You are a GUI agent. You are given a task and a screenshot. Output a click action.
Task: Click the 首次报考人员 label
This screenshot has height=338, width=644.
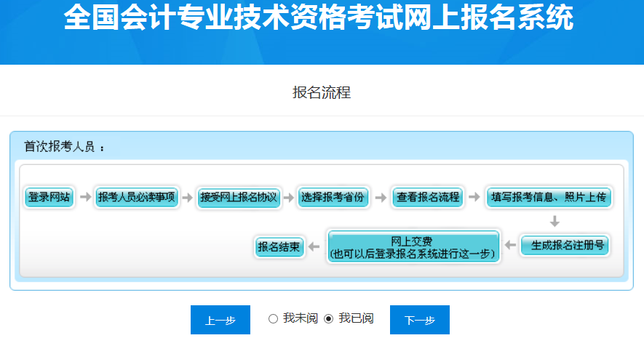tap(60, 146)
